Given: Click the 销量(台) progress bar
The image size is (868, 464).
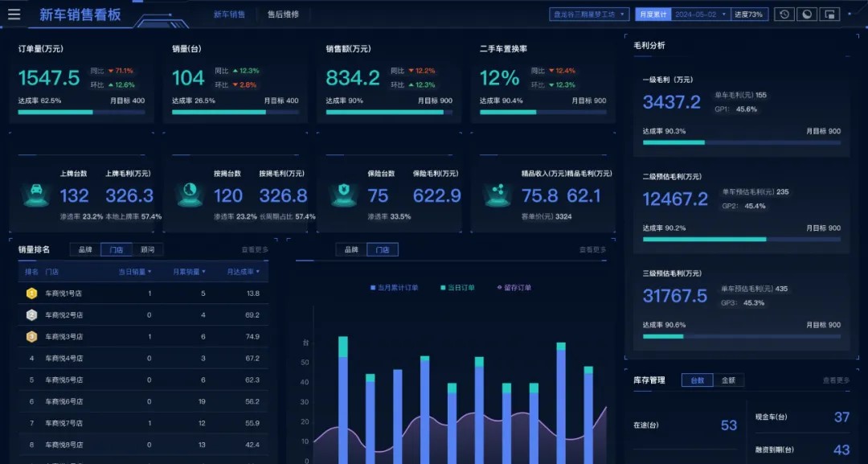Looking at the screenshot, I should 235,113.
